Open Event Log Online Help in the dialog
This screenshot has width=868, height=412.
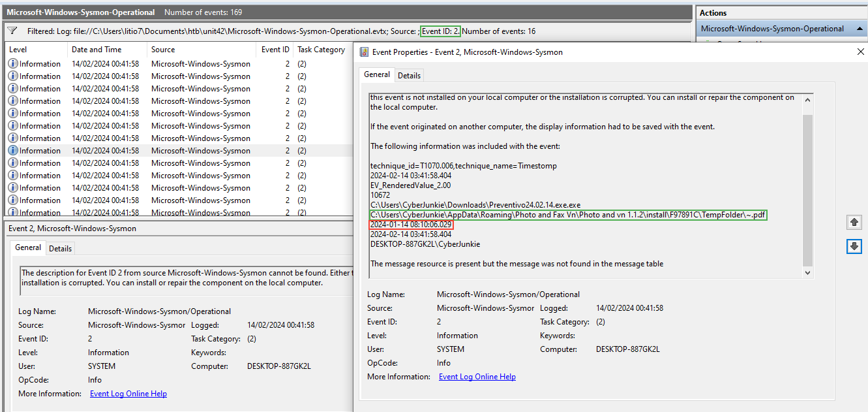[477, 377]
